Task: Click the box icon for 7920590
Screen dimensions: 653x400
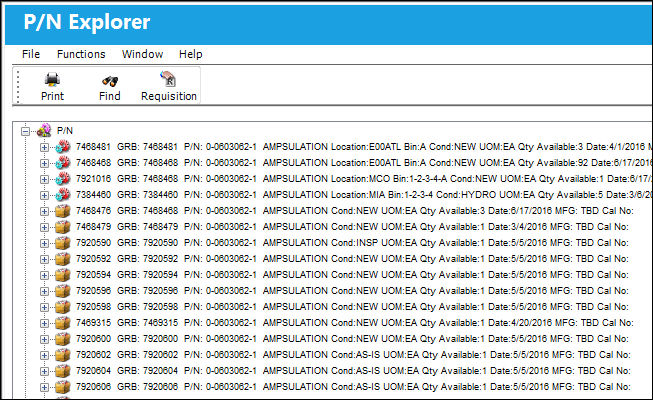Action: [63, 242]
